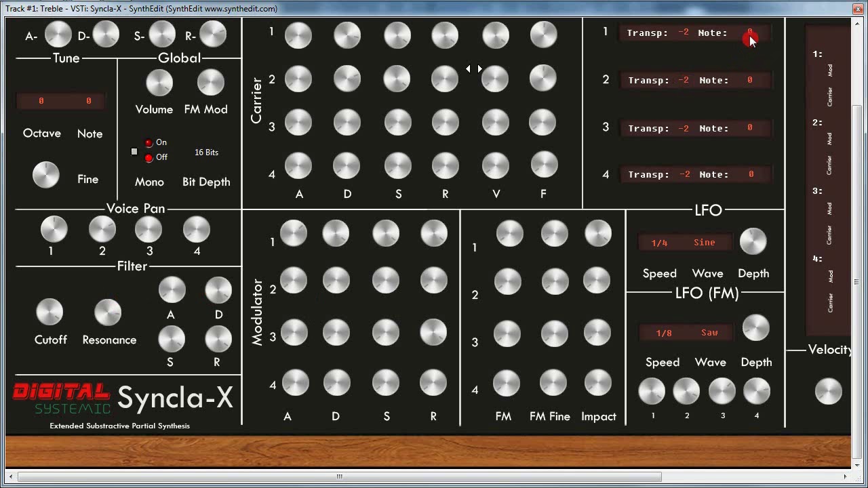Click Carrier 2 decay (D) knob

pyautogui.click(x=347, y=79)
